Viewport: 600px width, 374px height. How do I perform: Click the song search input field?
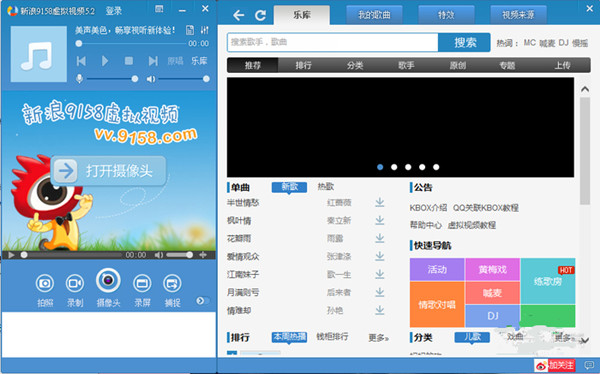[x=333, y=42]
